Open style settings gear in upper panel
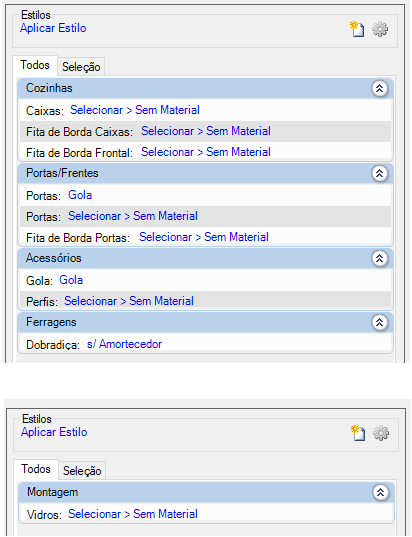This screenshot has width=412, height=537. click(x=380, y=29)
